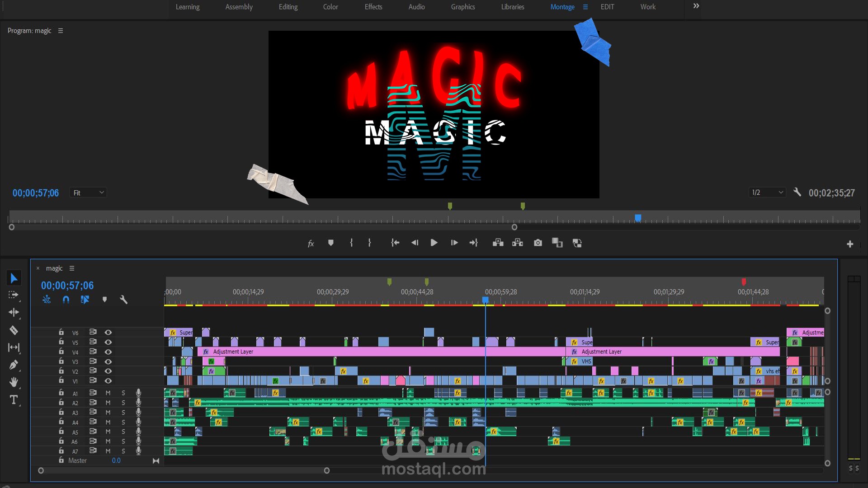Image resolution: width=868 pixels, height=488 pixels.
Task: Select the Type tool
Action: tap(14, 400)
